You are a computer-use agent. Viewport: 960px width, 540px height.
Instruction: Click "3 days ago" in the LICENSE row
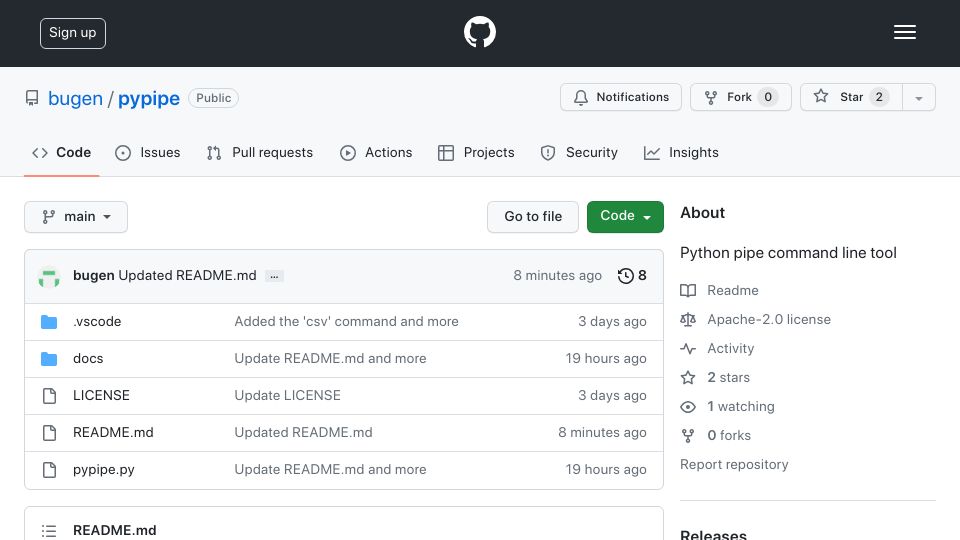(612, 396)
